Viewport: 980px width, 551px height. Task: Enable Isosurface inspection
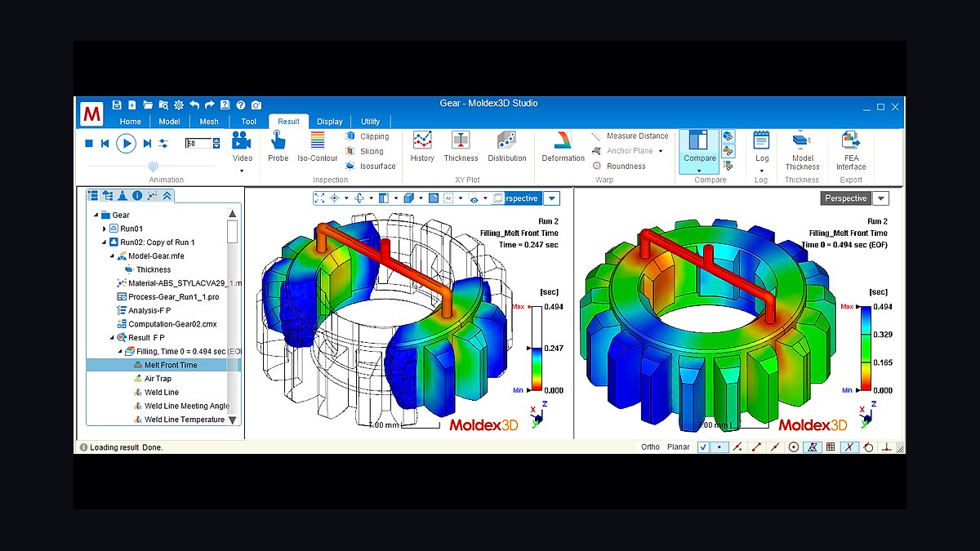pos(370,166)
